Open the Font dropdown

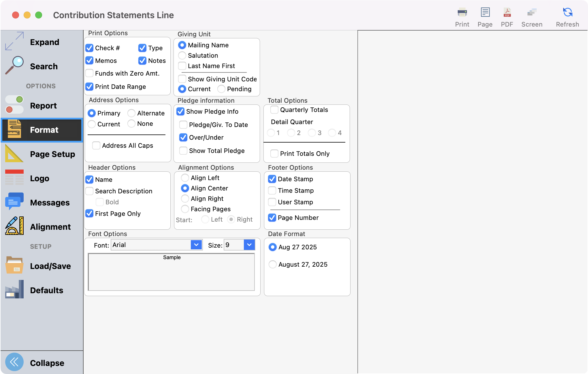pyautogui.click(x=196, y=245)
